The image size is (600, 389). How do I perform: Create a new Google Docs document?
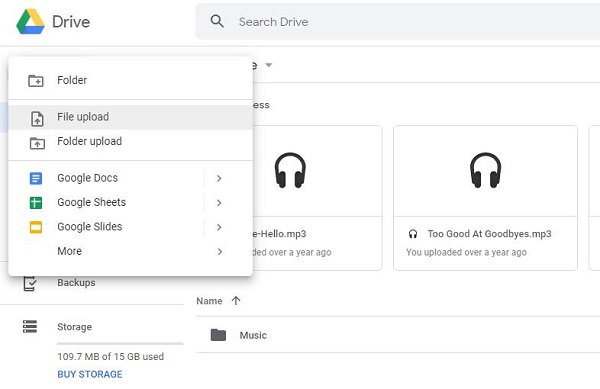tap(106, 178)
